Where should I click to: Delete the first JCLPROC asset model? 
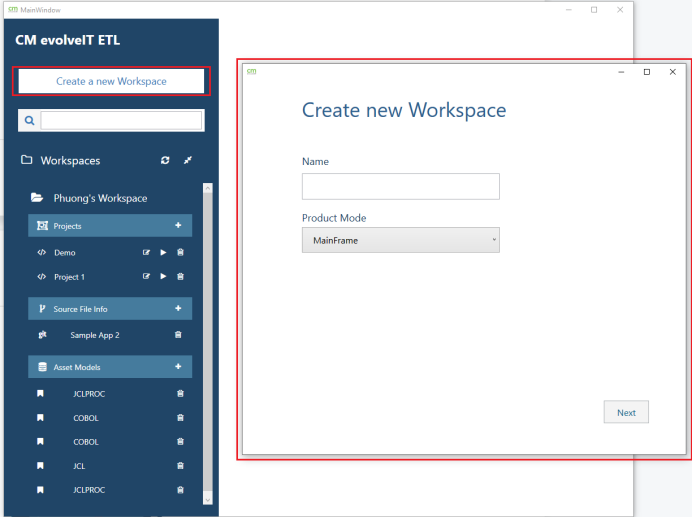point(181,393)
